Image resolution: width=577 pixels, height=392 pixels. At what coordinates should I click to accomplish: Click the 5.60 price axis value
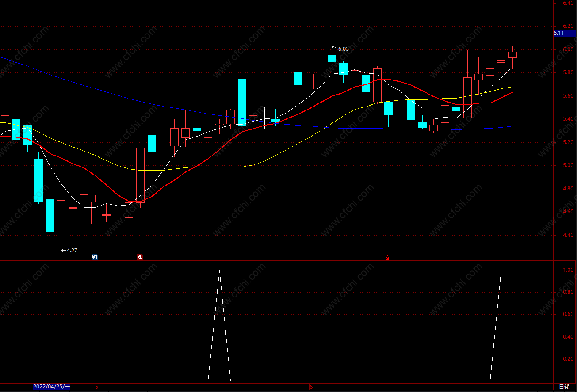pyautogui.click(x=568, y=96)
